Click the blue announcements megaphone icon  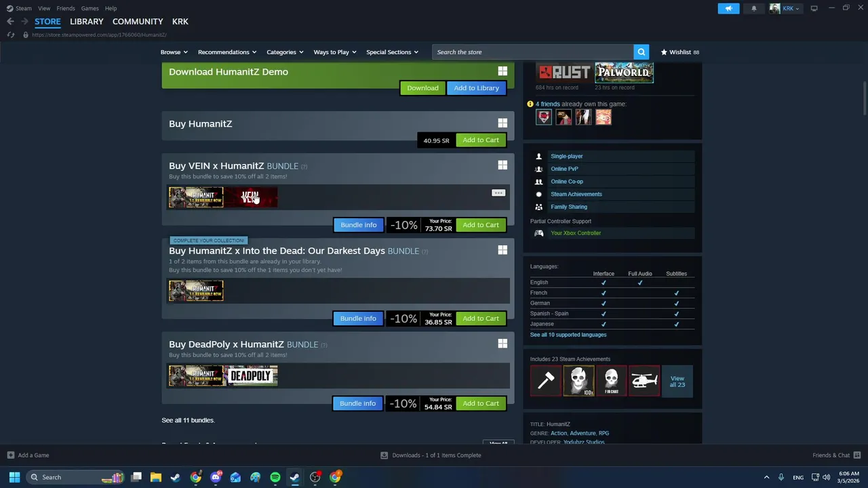pyautogui.click(x=728, y=8)
